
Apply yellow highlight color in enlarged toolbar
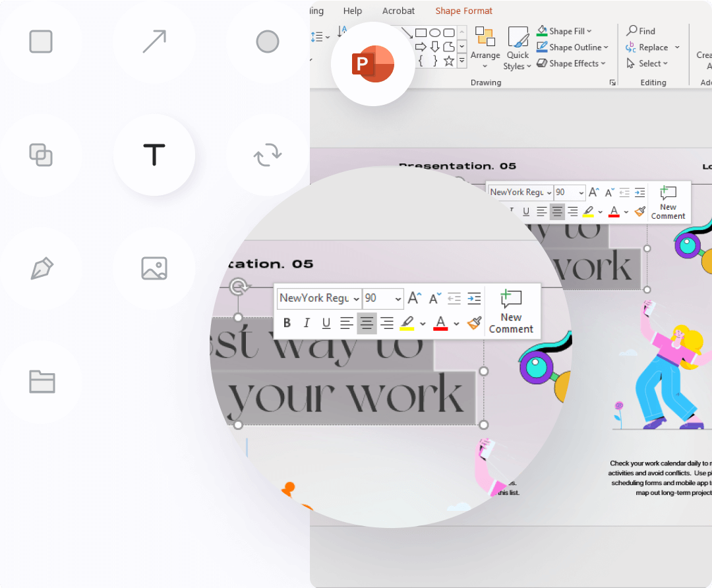407,323
